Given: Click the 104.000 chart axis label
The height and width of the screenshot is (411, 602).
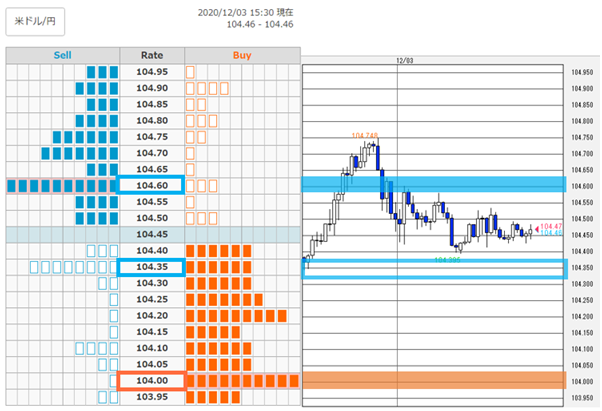Looking at the screenshot, I should [582, 381].
